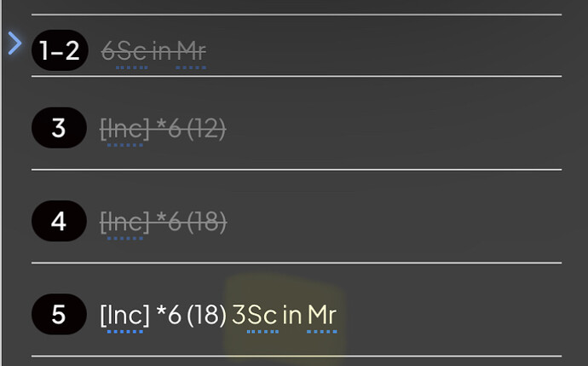Image resolution: width=588 pixels, height=366 pixels.
Task: Click the crossed-out (18) count in row 4
Action: click(206, 222)
